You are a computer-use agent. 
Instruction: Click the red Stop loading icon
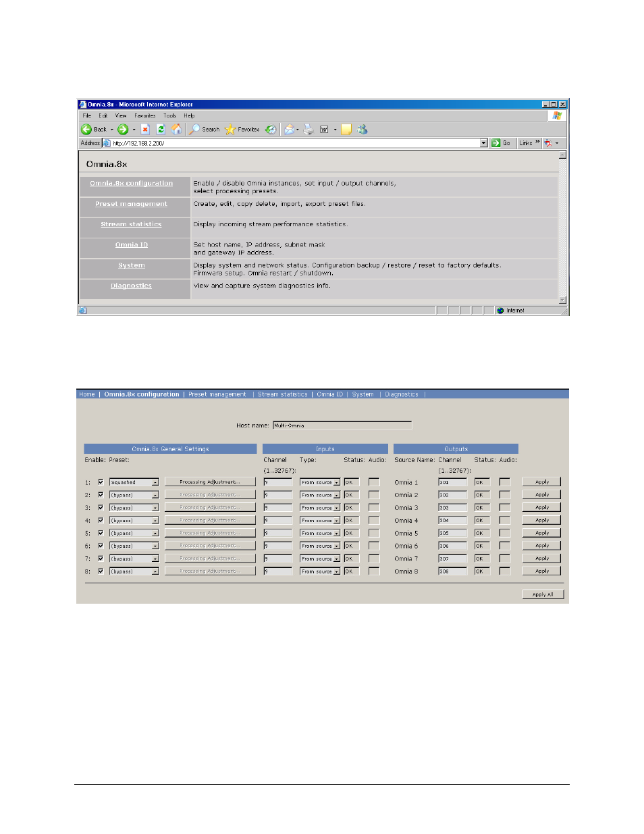point(145,130)
